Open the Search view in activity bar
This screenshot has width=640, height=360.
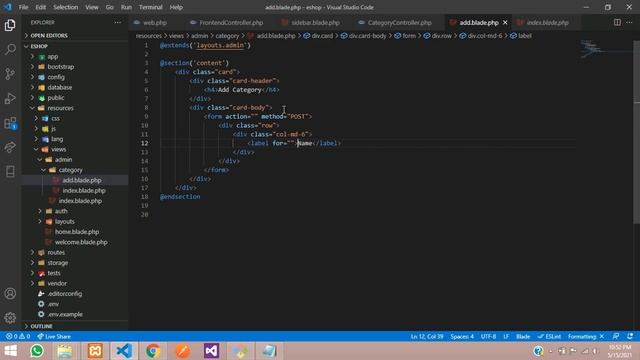(10, 49)
